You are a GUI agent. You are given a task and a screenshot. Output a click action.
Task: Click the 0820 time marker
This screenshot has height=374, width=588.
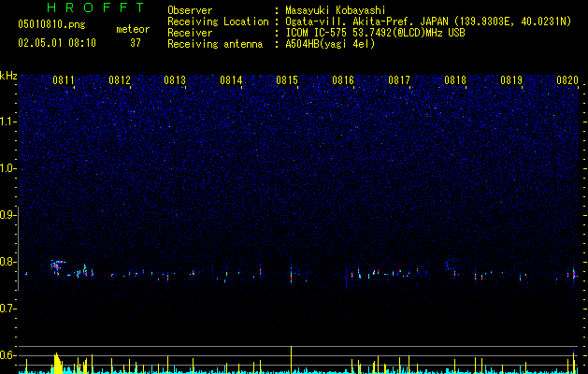567,80
